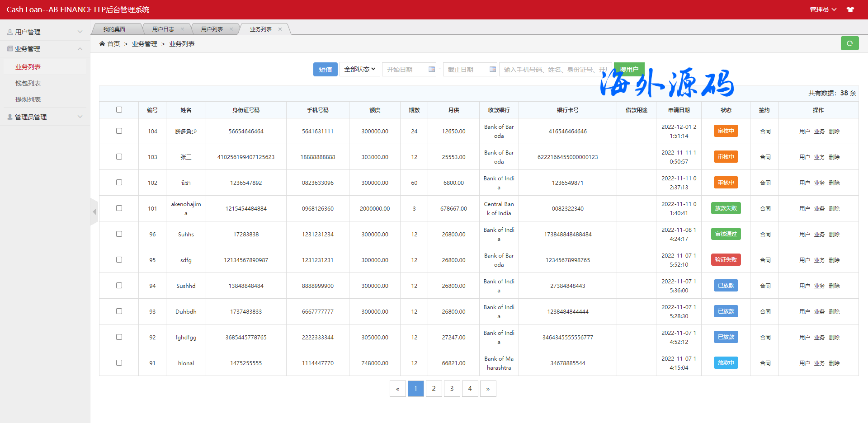The width and height of the screenshot is (868, 423).
Task: Toggle the select-all checkbox in table header
Action: pos(119,110)
